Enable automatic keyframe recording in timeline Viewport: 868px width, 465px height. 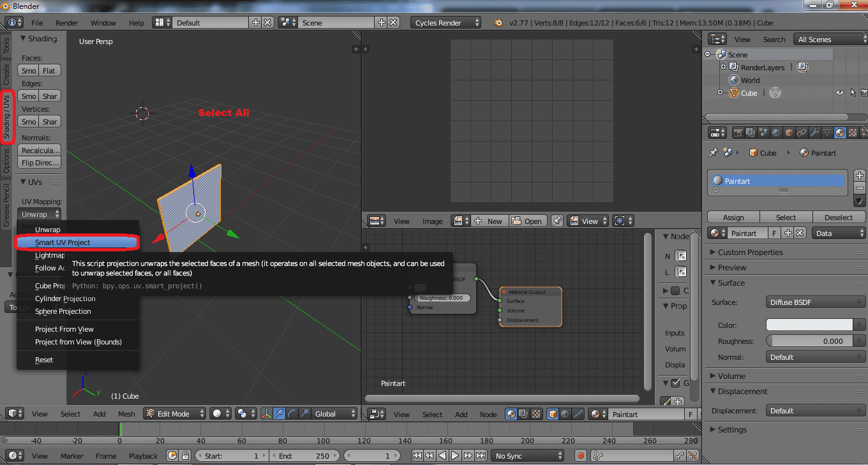[x=580, y=455]
